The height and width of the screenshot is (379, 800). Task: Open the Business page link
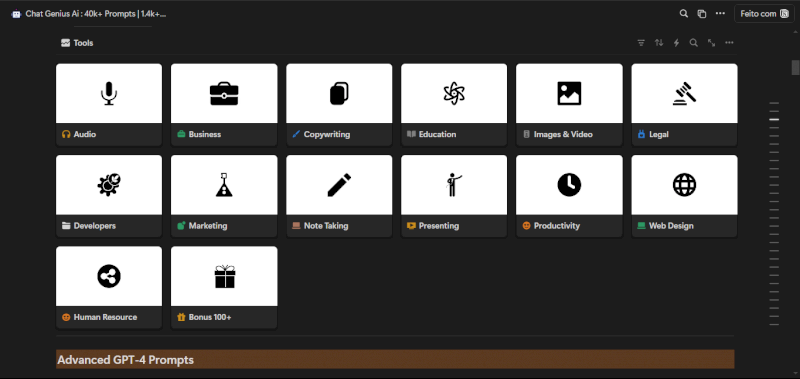(x=205, y=135)
